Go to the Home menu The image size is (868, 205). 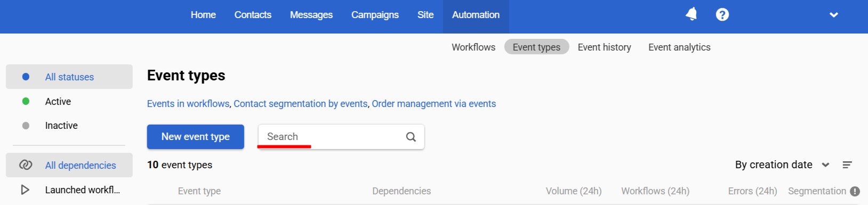click(x=203, y=15)
